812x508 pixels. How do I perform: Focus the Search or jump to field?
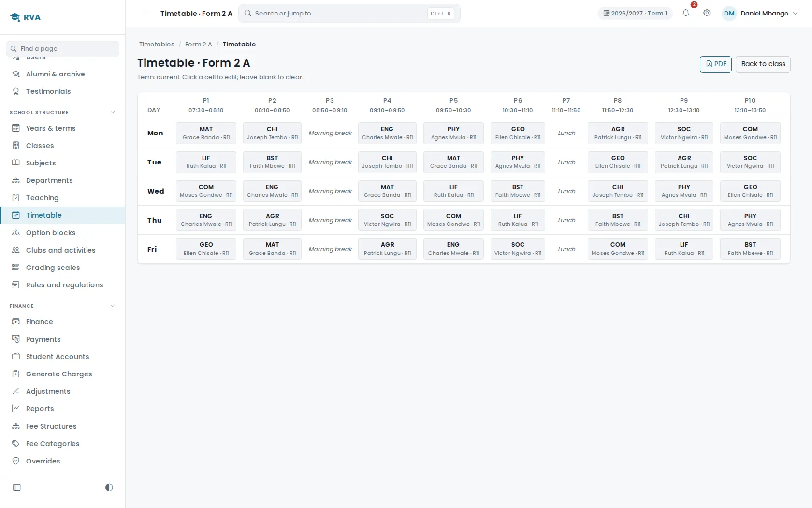(x=349, y=14)
